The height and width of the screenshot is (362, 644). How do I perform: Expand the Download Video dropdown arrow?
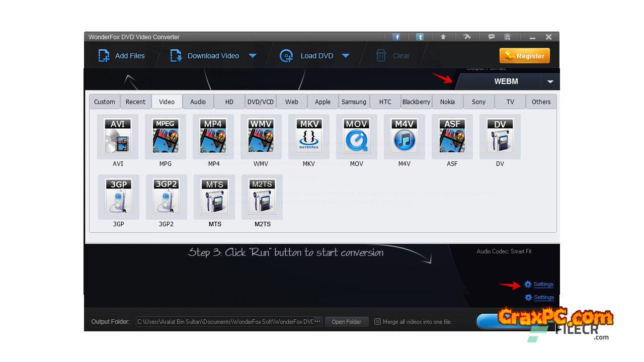coord(253,56)
